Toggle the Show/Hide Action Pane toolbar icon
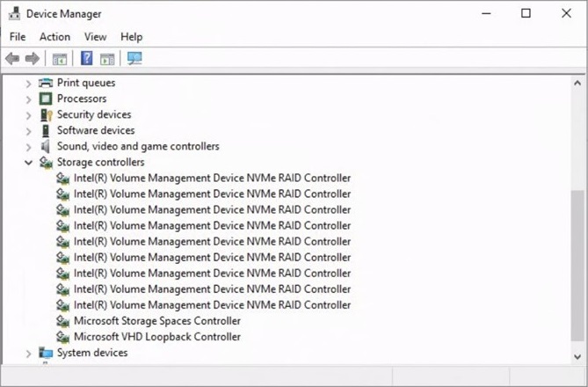The width and height of the screenshot is (588, 387). [107, 59]
